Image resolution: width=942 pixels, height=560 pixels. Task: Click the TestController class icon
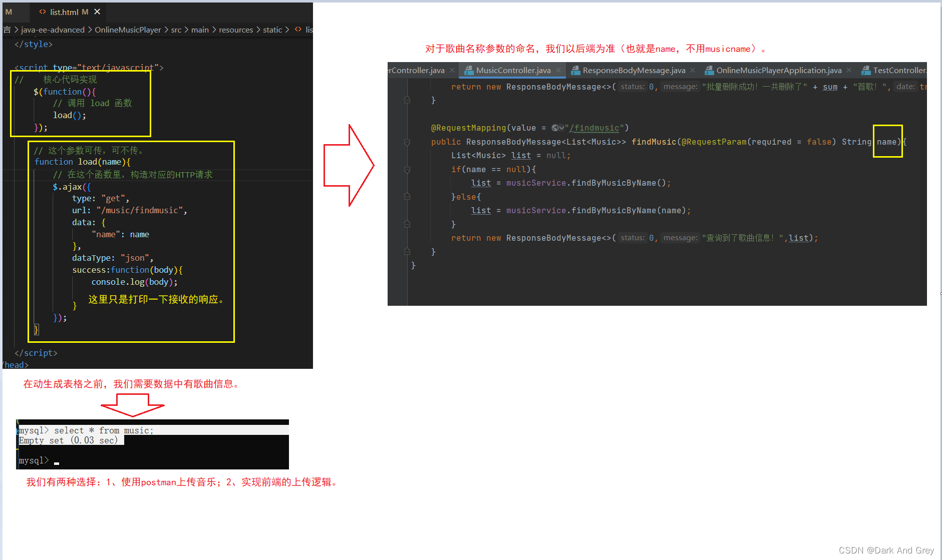pyautogui.click(x=866, y=71)
